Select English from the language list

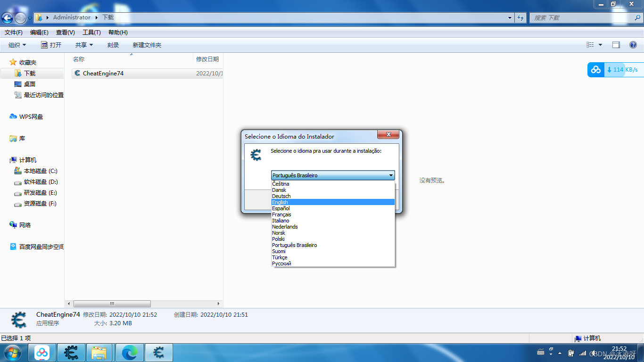[x=333, y=202]
